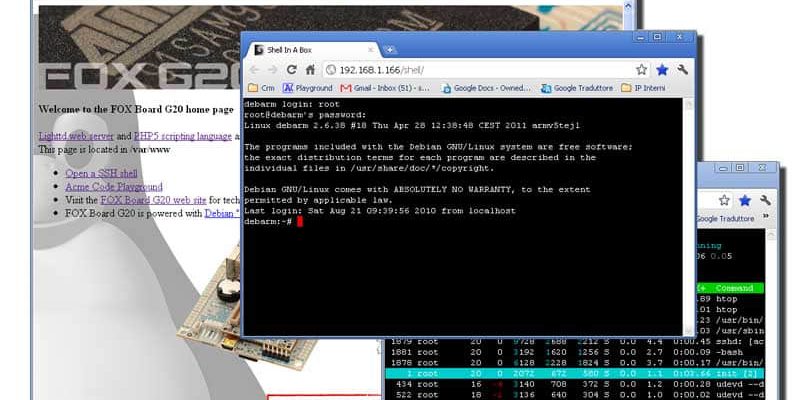Open Google Traduttore bookmark in the htop window
The image size is (800, 400).
click(724, 218)
